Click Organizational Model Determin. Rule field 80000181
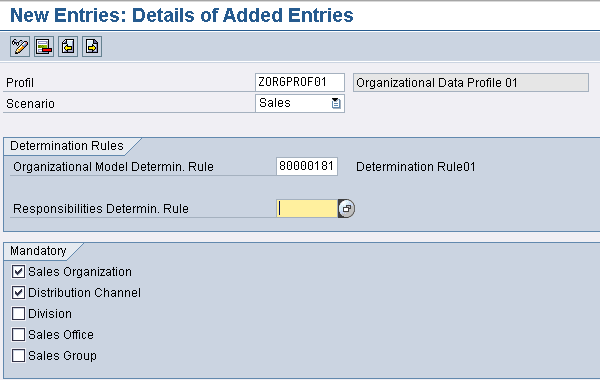This screenshot has width=600, height=380. (x=307, y=166)
